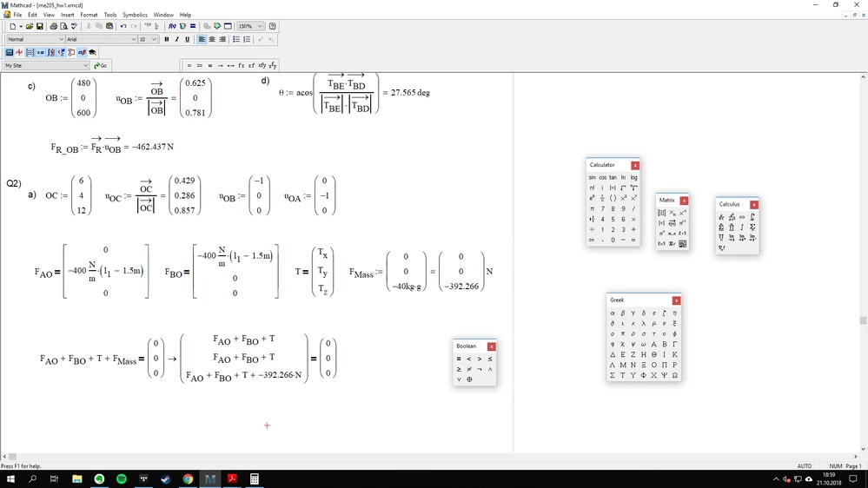Click the Calculate equals icon in toolbar
This screenshot has width=868, height=488.
tap(193, 26)
